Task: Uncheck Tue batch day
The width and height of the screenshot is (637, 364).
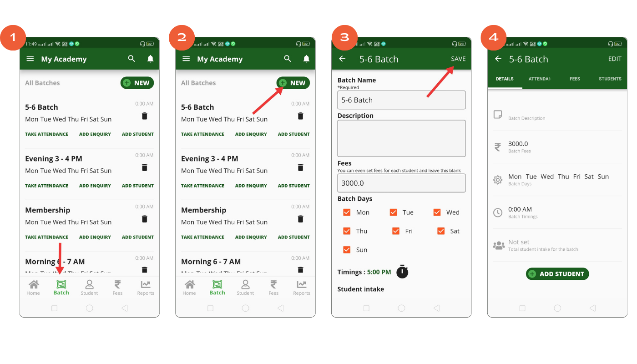Action: pyautogui.click(x=394, y=212)
